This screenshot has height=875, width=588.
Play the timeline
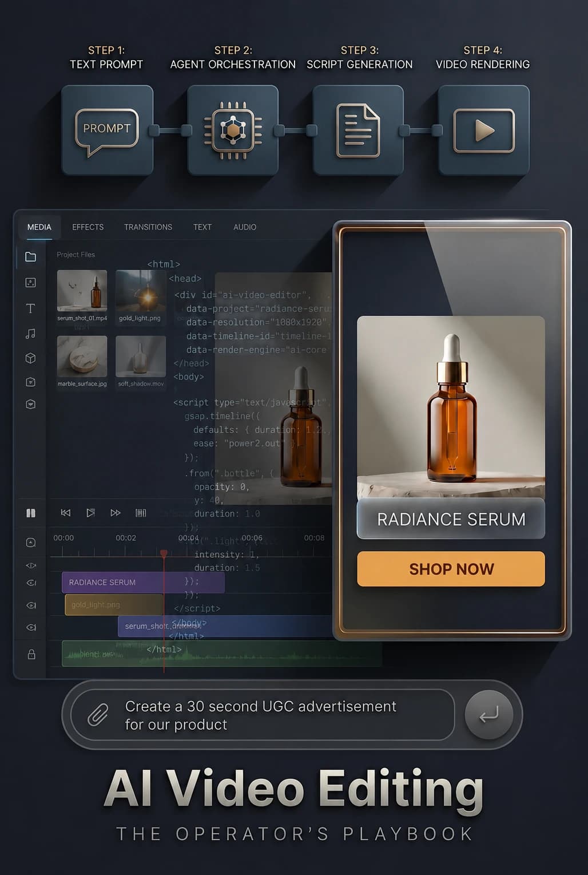click(90, 513)
